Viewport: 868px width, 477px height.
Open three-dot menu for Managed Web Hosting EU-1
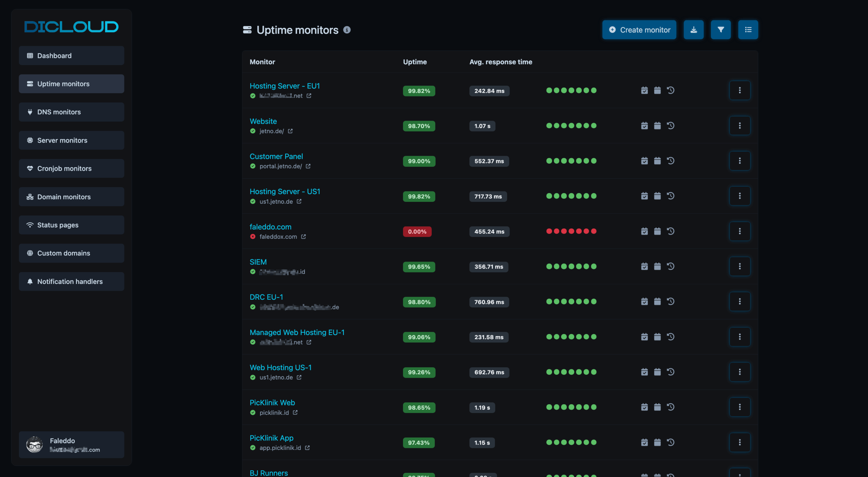click(x=739, y=337)
